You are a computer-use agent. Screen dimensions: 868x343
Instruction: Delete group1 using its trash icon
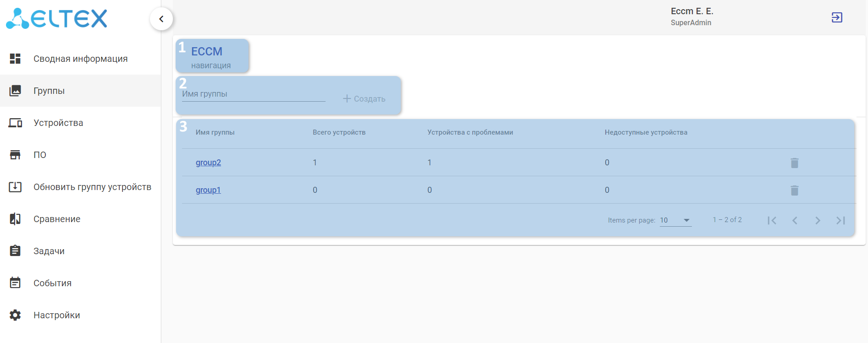pos(795,190)
